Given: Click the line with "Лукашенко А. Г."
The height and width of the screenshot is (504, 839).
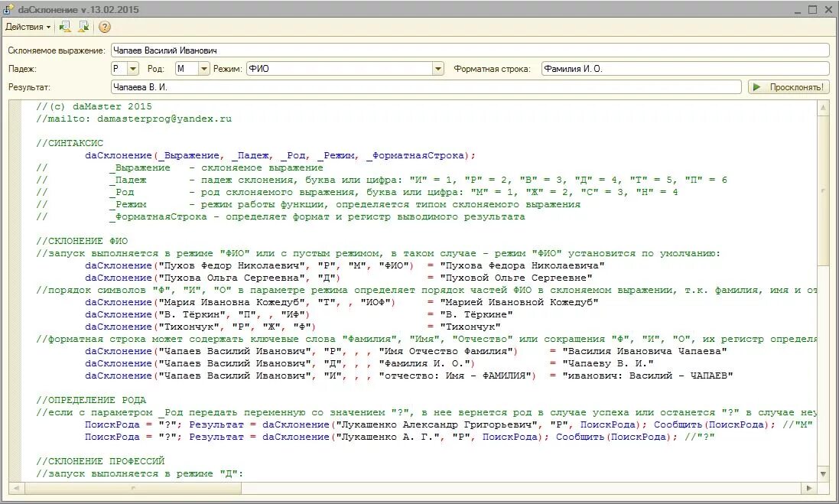Looking at the screenshot, I should pyautogui.click(x=400, y=437).
